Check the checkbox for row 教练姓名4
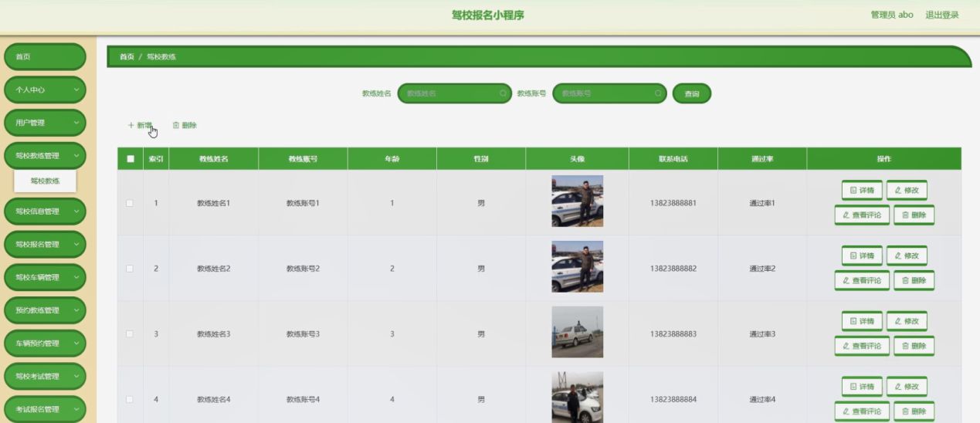Screen dimensions: 980x423 click(130, 400)
